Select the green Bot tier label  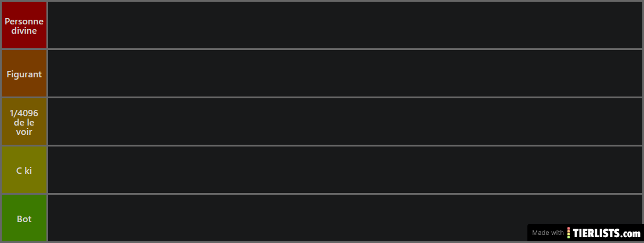[24, 218]
